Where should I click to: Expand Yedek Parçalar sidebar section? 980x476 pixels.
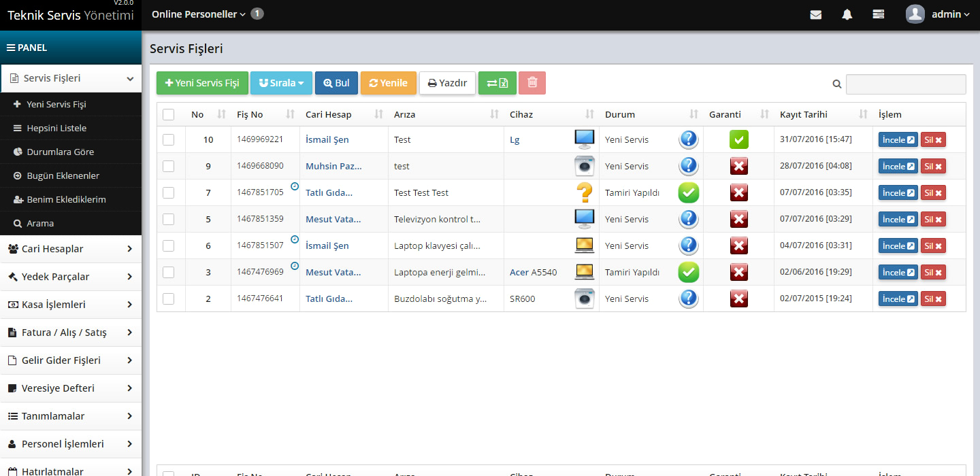pos(71,277)
